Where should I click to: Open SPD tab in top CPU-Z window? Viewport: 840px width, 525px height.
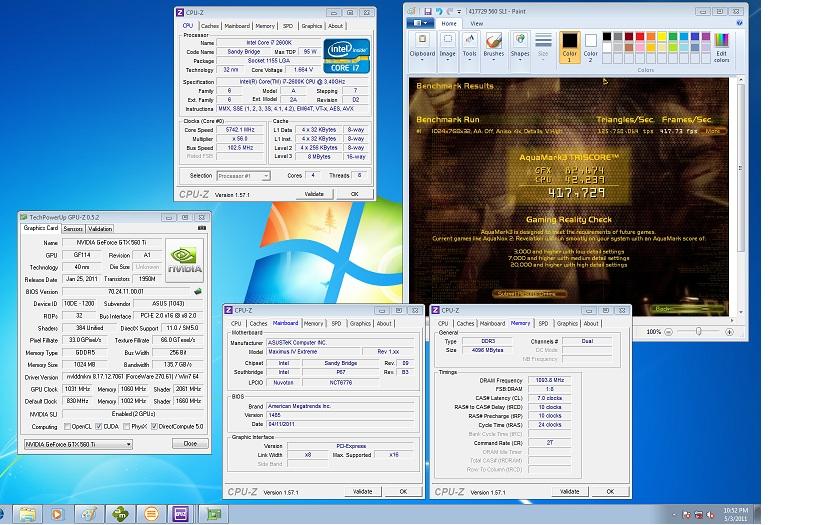click(x=288, y=26)
